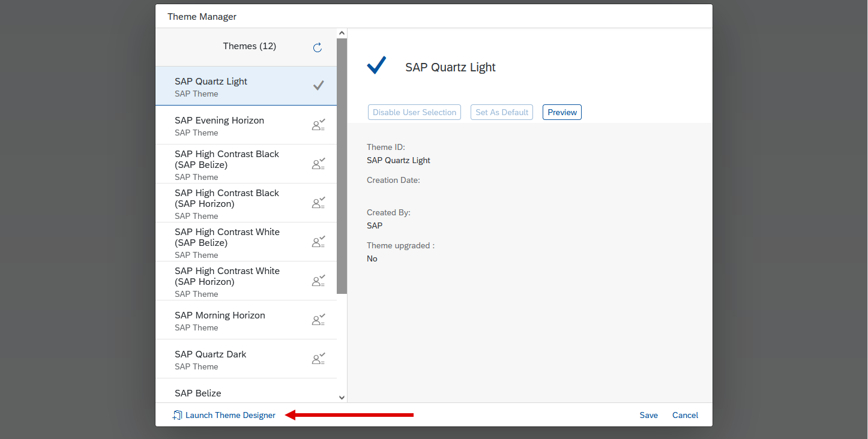Open the Launch Theme Designer link

(x=230, y=414)
